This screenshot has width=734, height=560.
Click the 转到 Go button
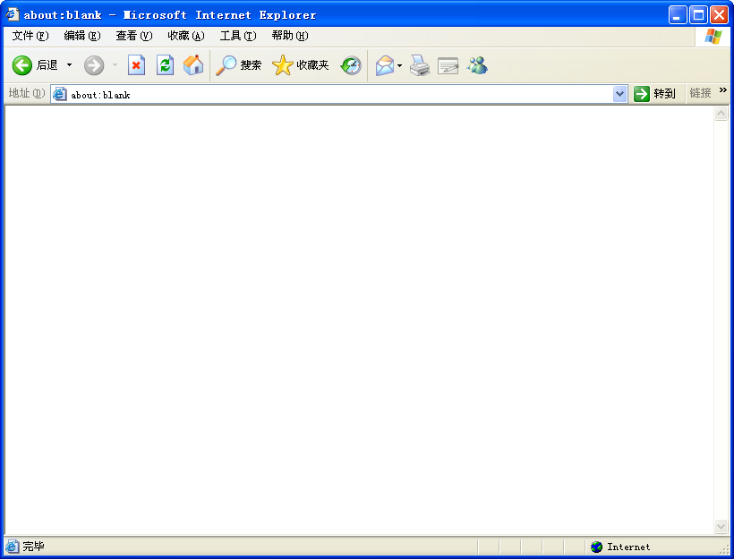tap(655, 94)
